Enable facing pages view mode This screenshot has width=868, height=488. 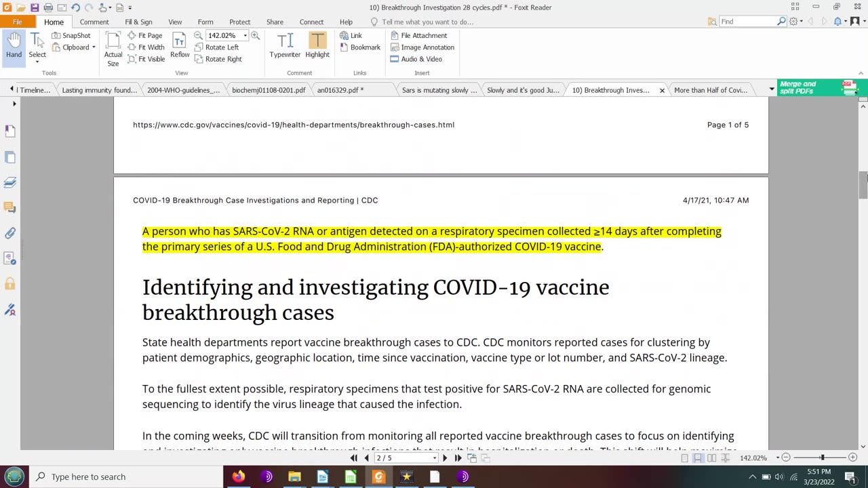[x=711, y=458]
